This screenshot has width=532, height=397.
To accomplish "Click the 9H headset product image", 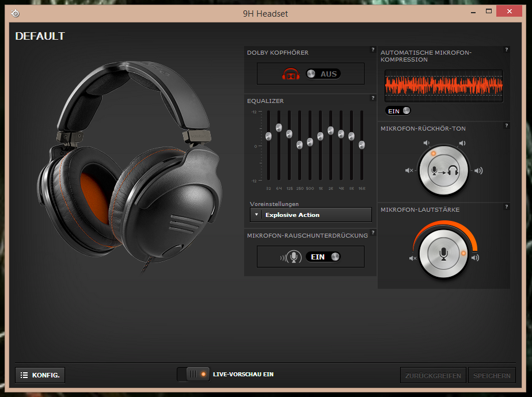I will pyautogui.click(x=130, y=166).
